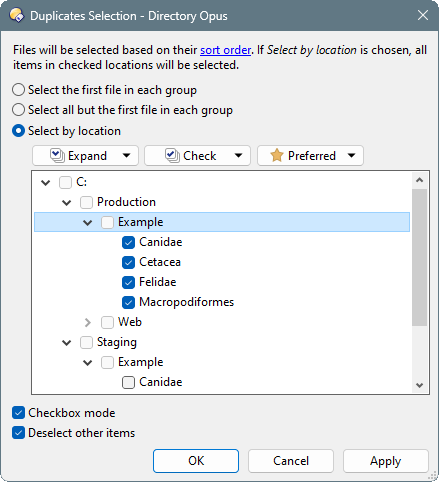Disable Checkbox mode option

click(18, 413)
